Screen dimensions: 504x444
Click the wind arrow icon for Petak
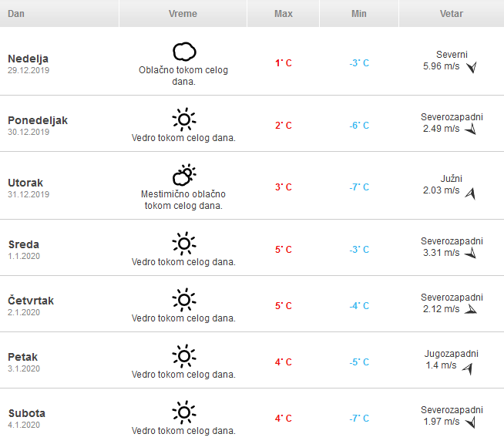(467, 369)
